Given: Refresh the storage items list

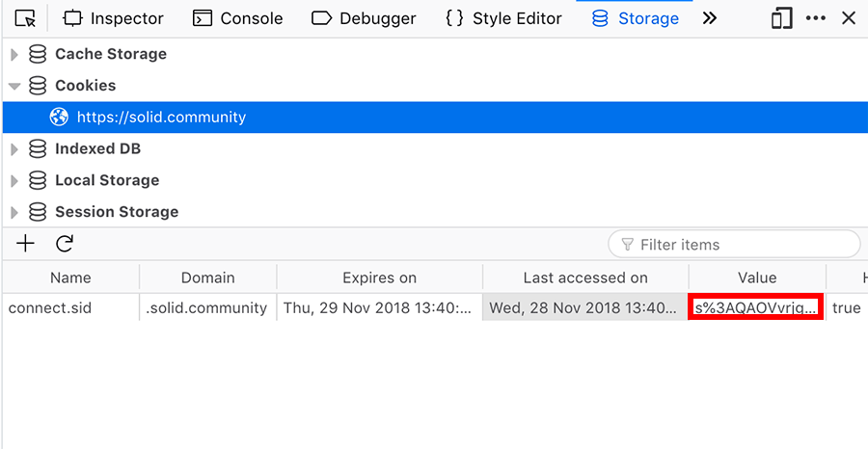Looking at the screenshot, I should click(x=65, y=244).
